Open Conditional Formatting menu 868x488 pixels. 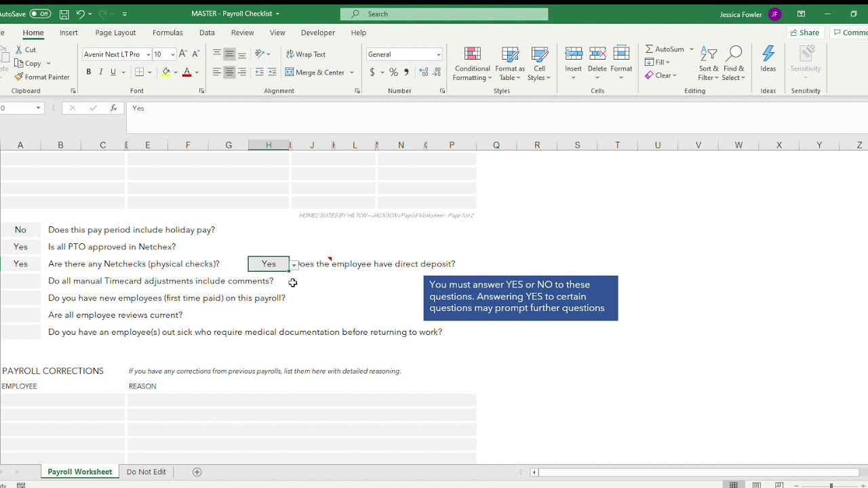473,64
